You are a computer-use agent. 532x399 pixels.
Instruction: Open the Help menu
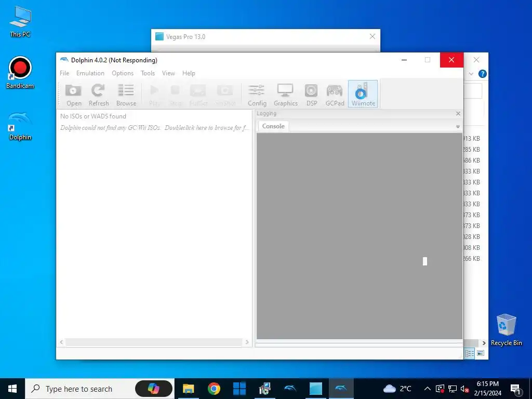[189, 73]
